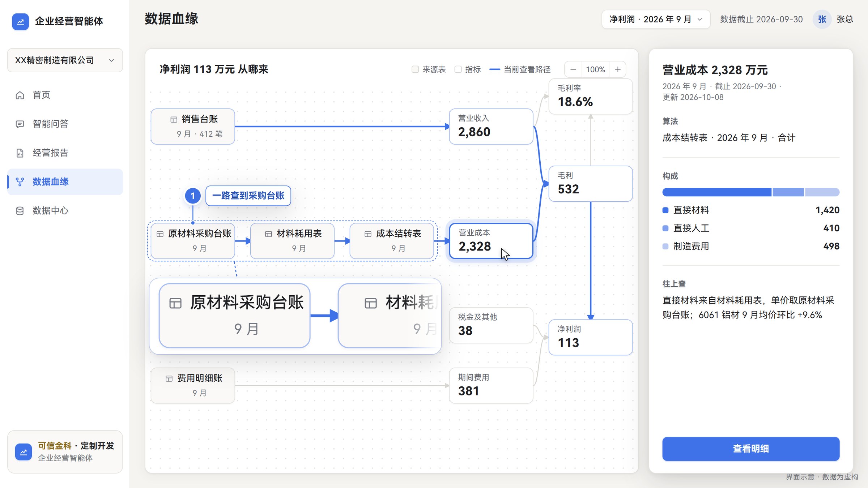Image resolution: width=868 pixels, height=488 pixels.
Task: Select the 营业收入 2,860 node
Action: (x=491, y=127)
